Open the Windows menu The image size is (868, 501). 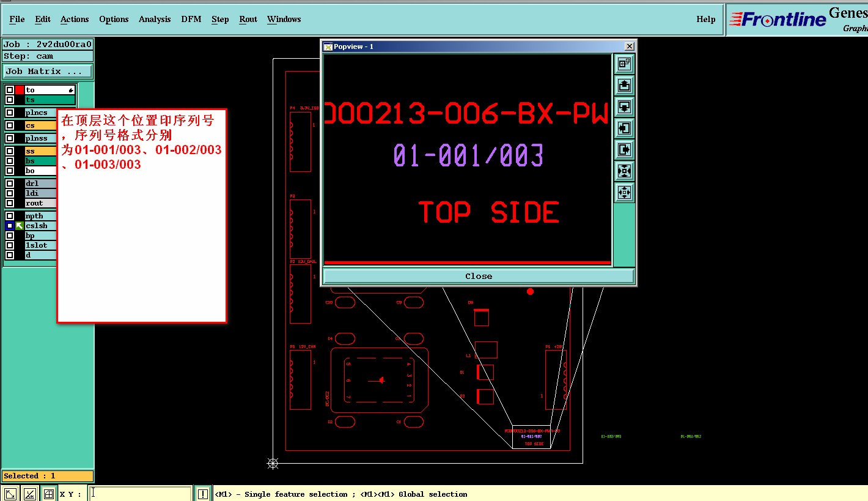284,19
